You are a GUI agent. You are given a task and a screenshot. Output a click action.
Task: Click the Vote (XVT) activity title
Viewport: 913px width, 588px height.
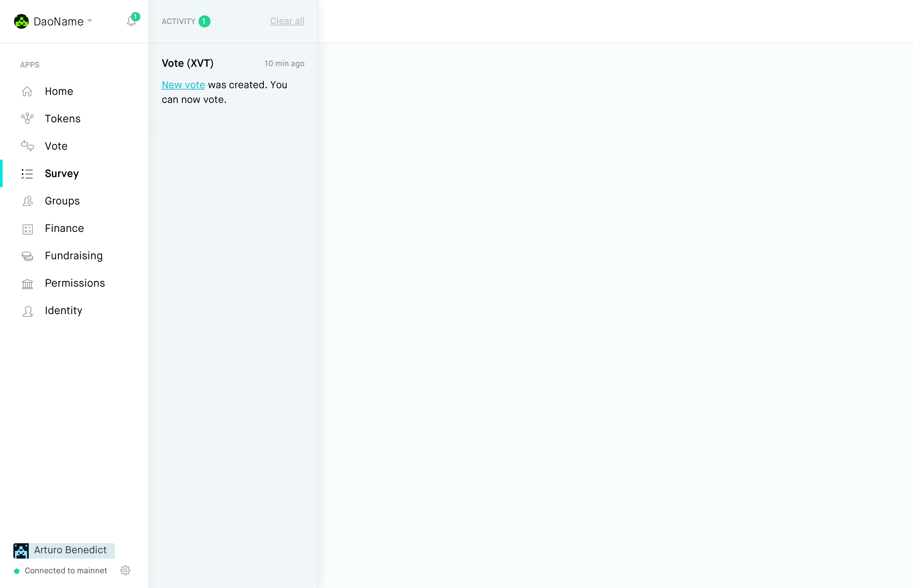pyautogui.click(x=187, y=63)
